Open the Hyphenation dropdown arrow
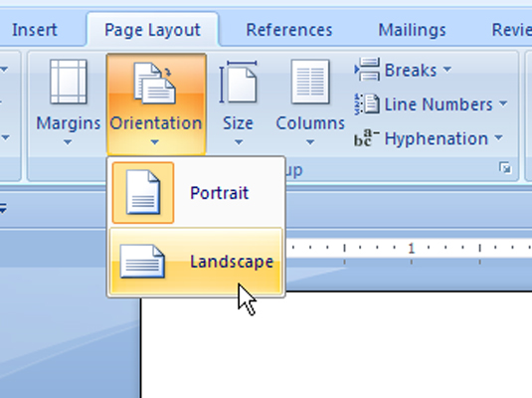Viewport: 532px width, 398px height. tap(498, 137)
